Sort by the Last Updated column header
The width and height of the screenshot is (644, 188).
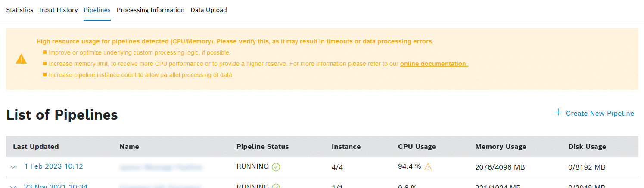click(36, 147)
